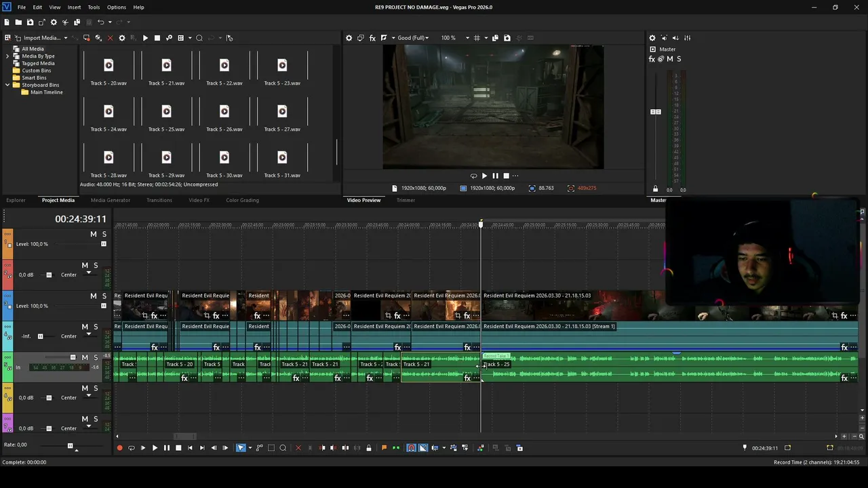Click the playback Rate slider handle
The width and height of the screenshot is (868, 488).
pos(70,445)
